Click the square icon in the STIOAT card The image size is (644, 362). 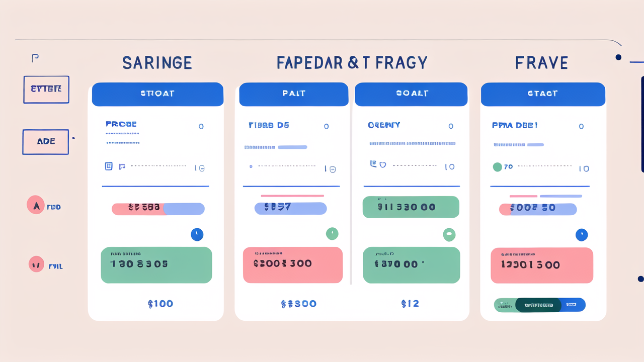(x=108, y=166)
